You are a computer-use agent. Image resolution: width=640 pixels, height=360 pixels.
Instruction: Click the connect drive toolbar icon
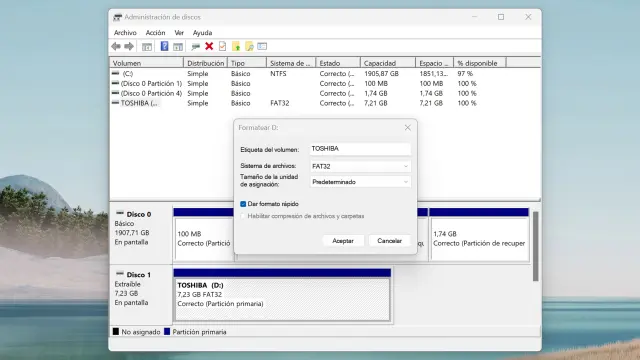point(196,47)
